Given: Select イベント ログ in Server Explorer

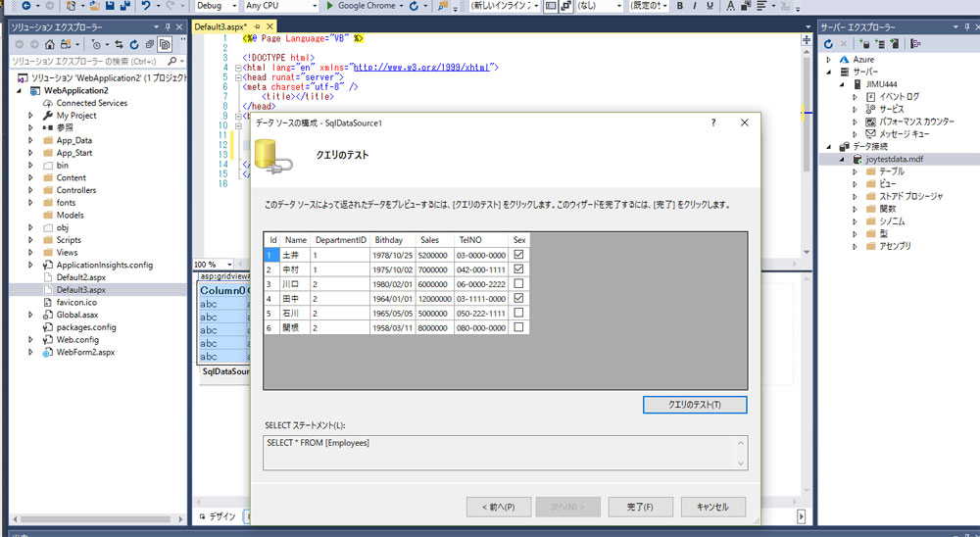Looking at the screenshot, I should 899,97.
